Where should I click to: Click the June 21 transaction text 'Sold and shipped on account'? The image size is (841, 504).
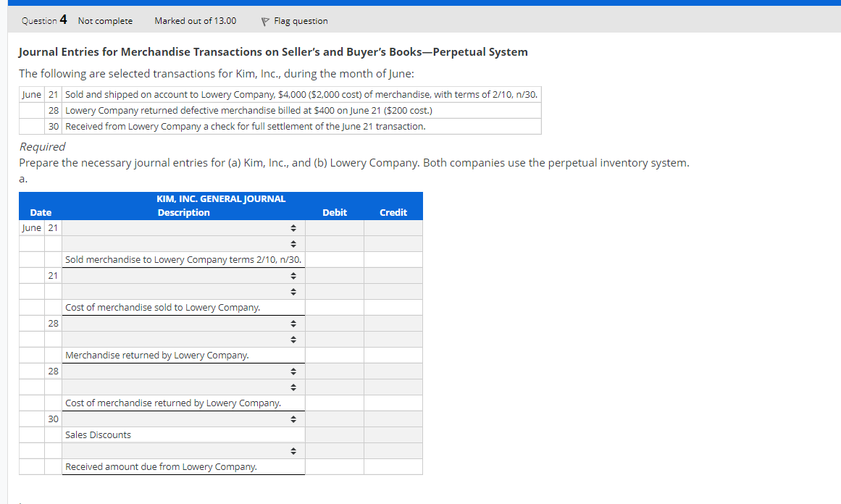(301, 94)
